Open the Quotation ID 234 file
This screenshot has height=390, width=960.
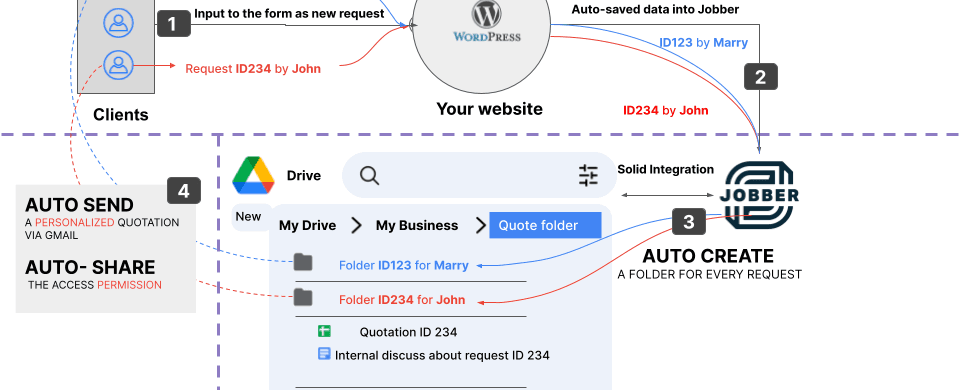point(408,332)
